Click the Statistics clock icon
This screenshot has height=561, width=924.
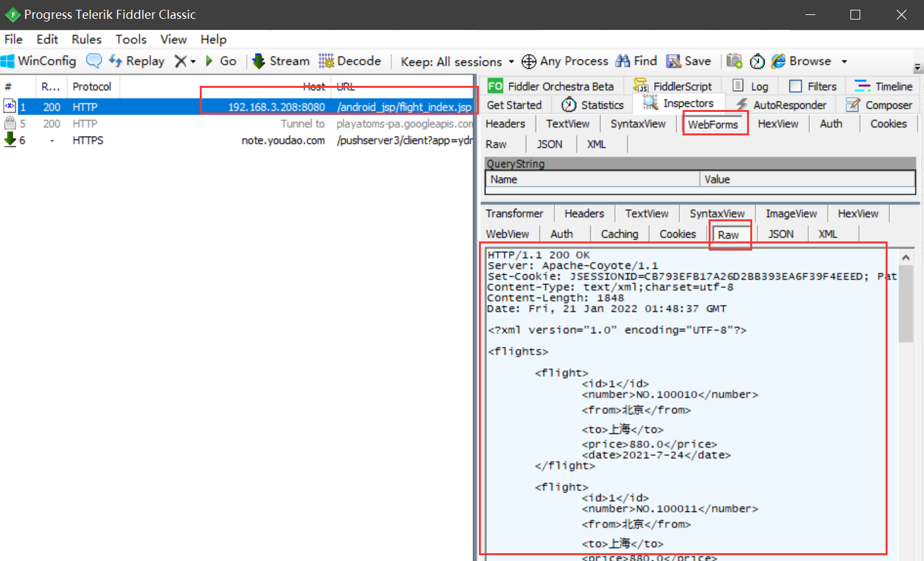569,105
